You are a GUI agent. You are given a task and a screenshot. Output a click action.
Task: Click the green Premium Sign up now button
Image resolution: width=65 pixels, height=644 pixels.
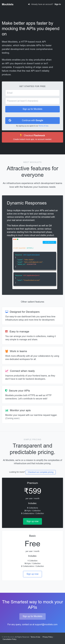[32, 521]
